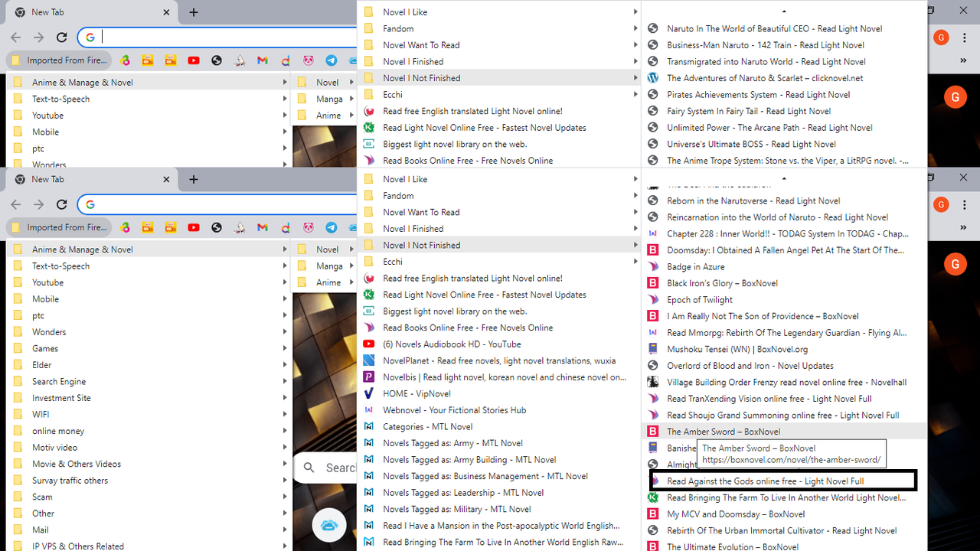Screen dimensions: 980x551
Task: Expand the Investment Site folder arrow
Action: point(285,398)
